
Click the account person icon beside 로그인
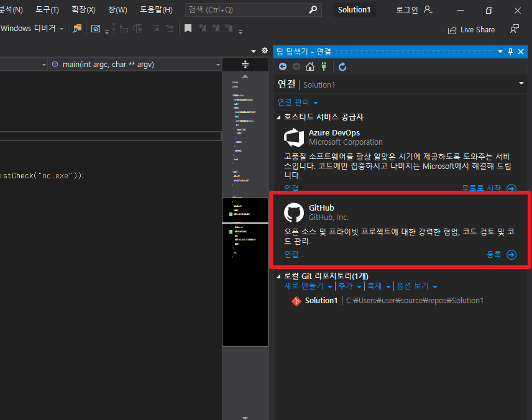pyautogui.click(x=428, y=10)
